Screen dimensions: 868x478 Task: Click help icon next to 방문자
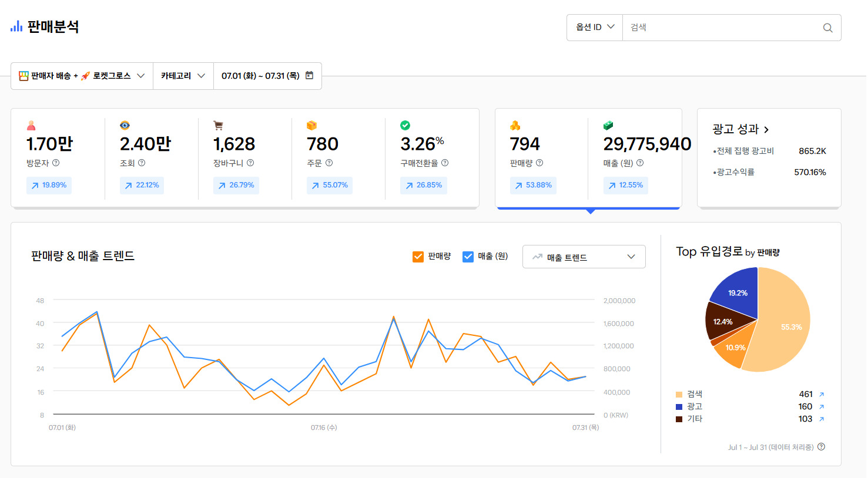tap(56, 163)
